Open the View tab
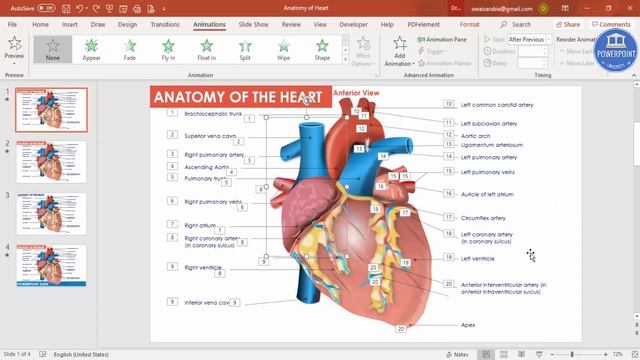 320,24
